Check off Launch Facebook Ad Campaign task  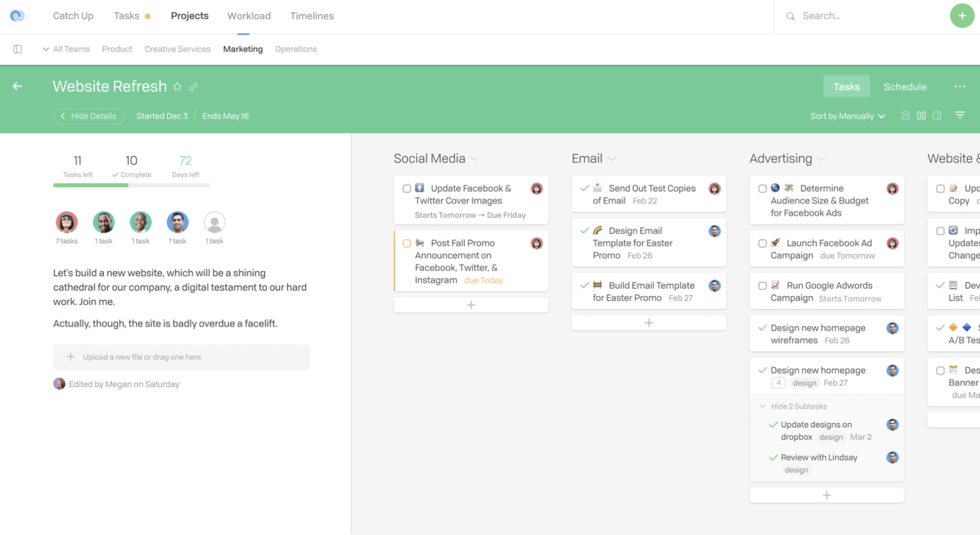762,244
